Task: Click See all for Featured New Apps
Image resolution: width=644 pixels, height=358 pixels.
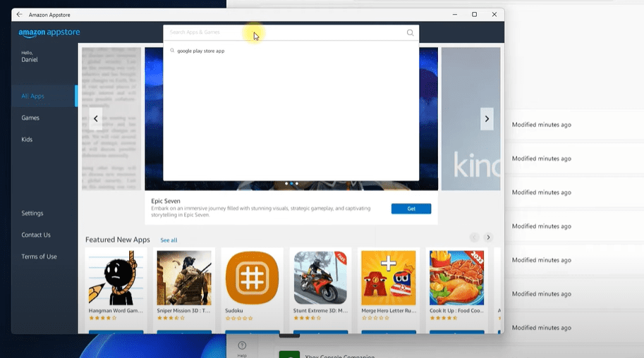Action: coord(169,240)
